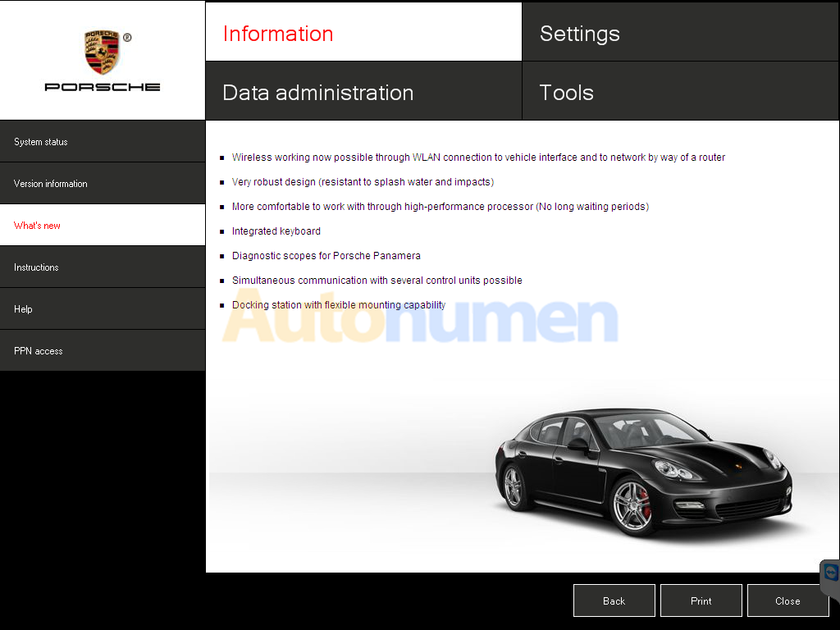The image size is (840, 630).
Task: Click the black Panamera car image
Action: click(642, 470)
